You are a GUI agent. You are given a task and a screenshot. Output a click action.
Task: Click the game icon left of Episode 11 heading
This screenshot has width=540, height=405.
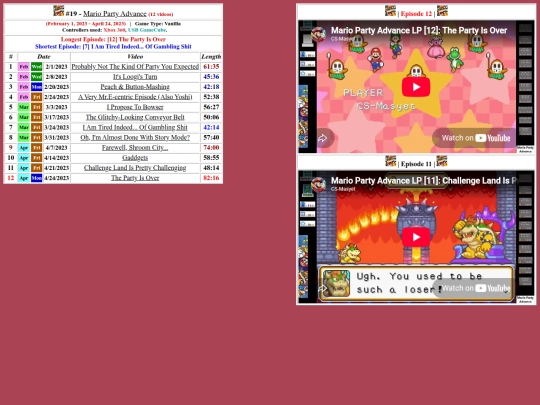pos(391,161)
